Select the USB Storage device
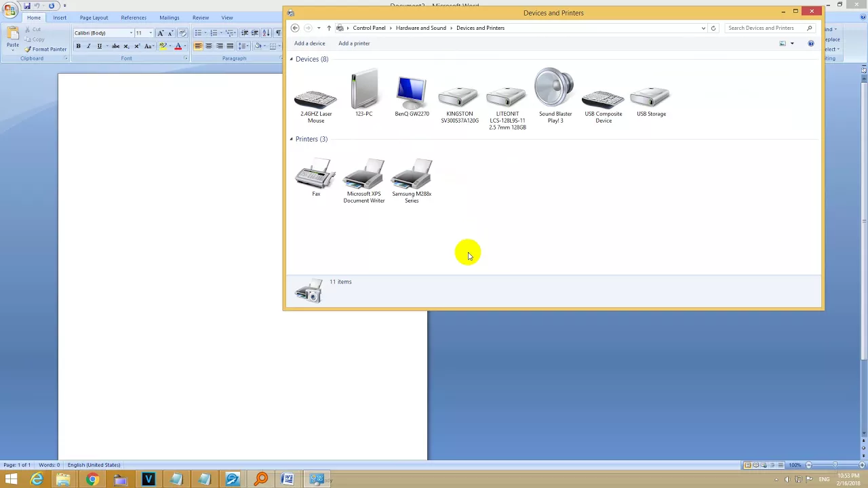Viewport: 868px width, 488px height. pyautogui.click(x=651, y=102)
